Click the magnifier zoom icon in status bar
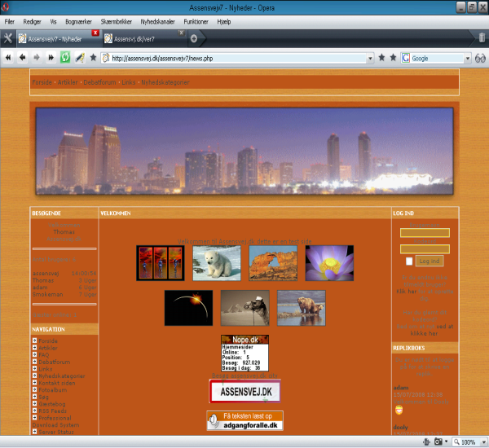 tap(456, 442)
